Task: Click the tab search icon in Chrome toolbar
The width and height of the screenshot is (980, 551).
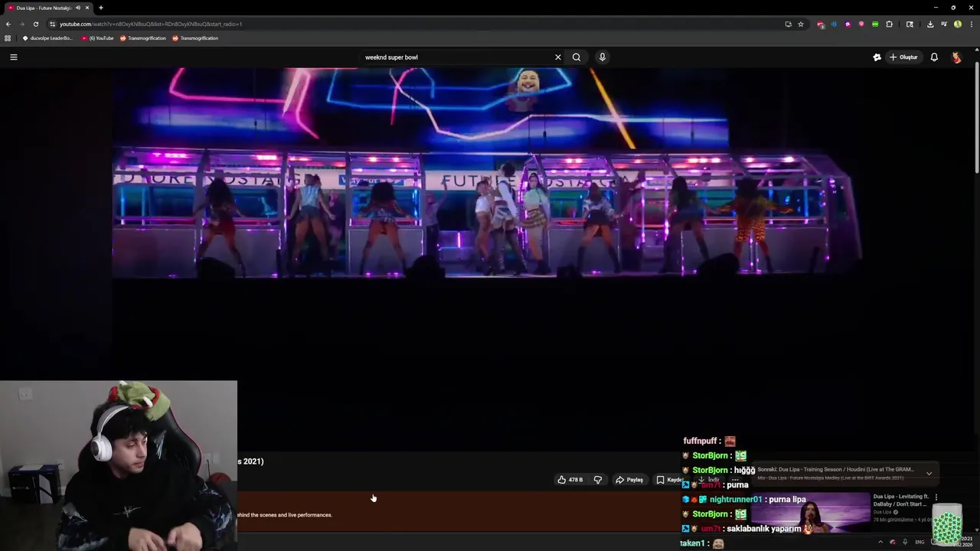Action: tap(910, 24)
